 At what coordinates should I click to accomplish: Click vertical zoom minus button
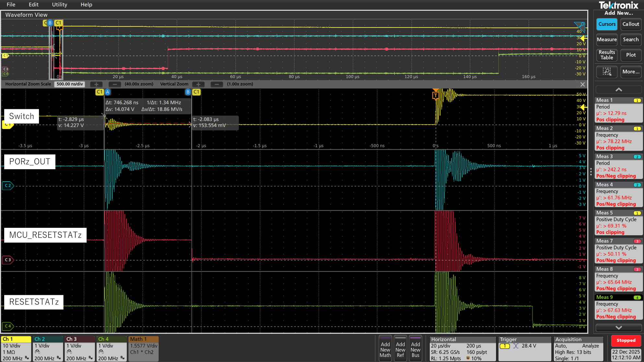click(x=217, y=84)
